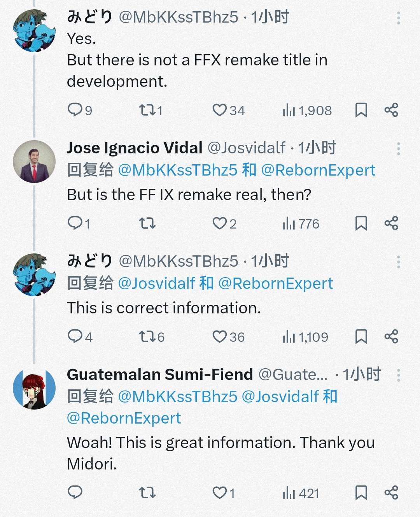Visit the Jose Ignacio Vidal display name
The width and height of the screenshot is (420, 517).
135,148
